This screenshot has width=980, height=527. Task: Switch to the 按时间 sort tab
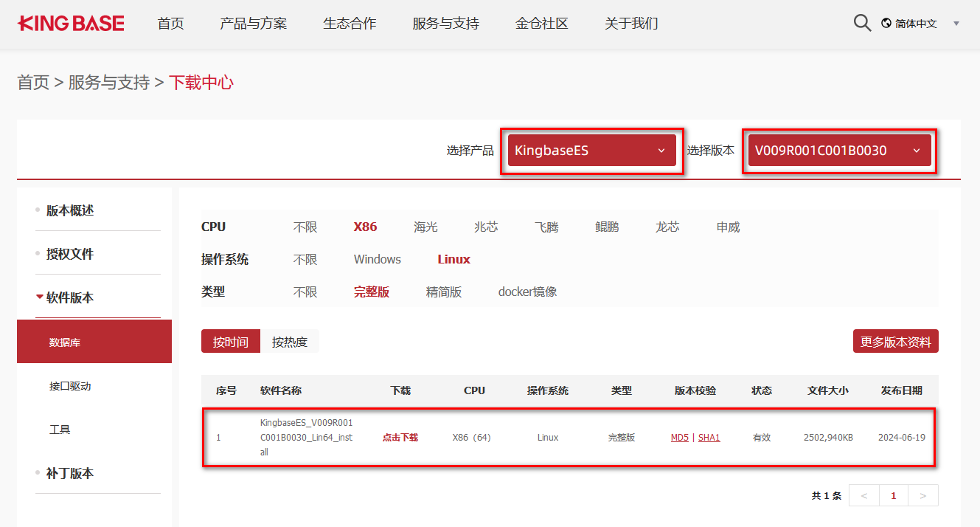pos(231,342)
